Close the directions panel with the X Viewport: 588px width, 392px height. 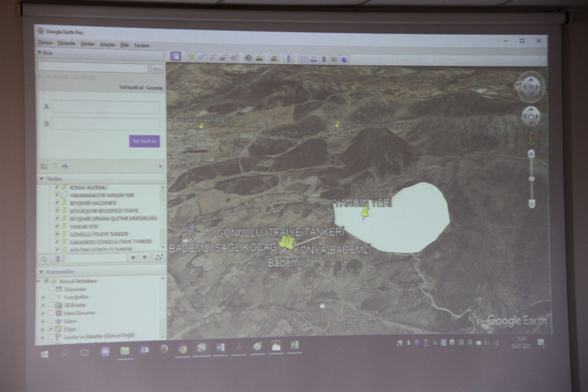pos(160,167)
